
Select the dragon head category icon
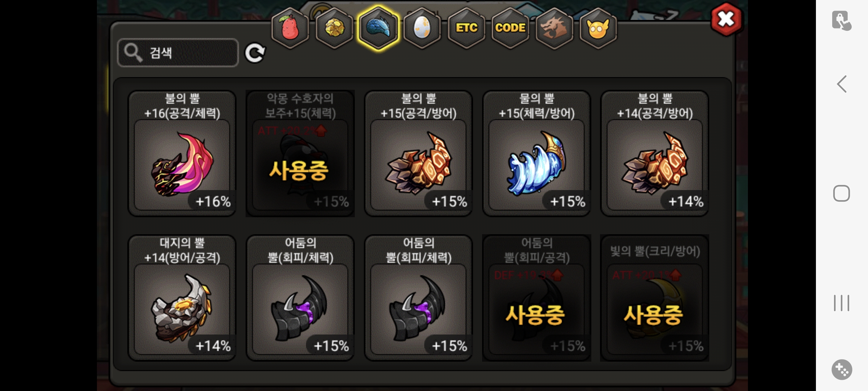[554, 28]
